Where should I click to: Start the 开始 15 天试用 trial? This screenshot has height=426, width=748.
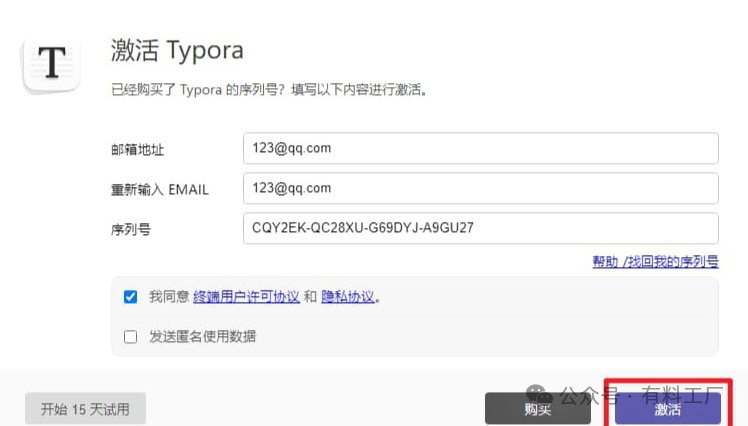click(85, 409)
